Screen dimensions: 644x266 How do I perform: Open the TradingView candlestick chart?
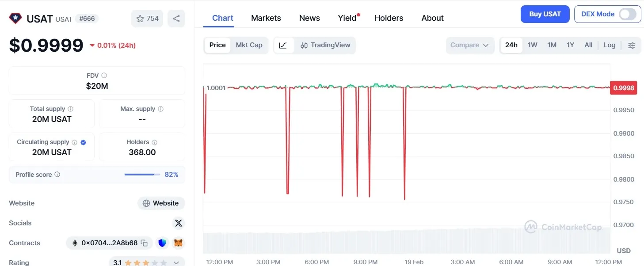(325, 45)
